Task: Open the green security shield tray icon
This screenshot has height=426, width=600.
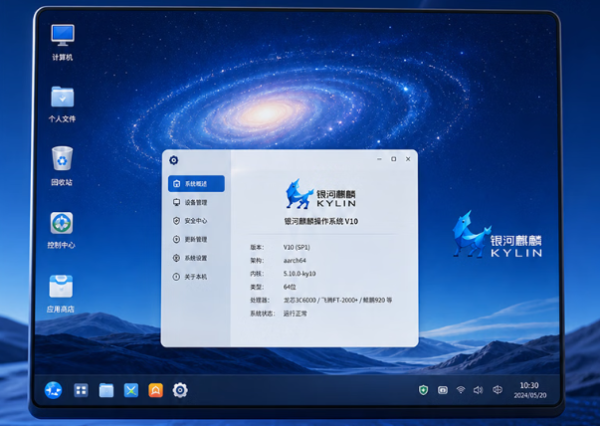Action: tap(423, 390)
